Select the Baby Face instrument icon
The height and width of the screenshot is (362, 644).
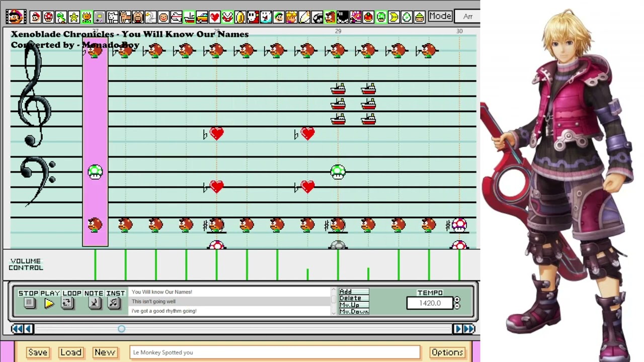tap(164, 17)
